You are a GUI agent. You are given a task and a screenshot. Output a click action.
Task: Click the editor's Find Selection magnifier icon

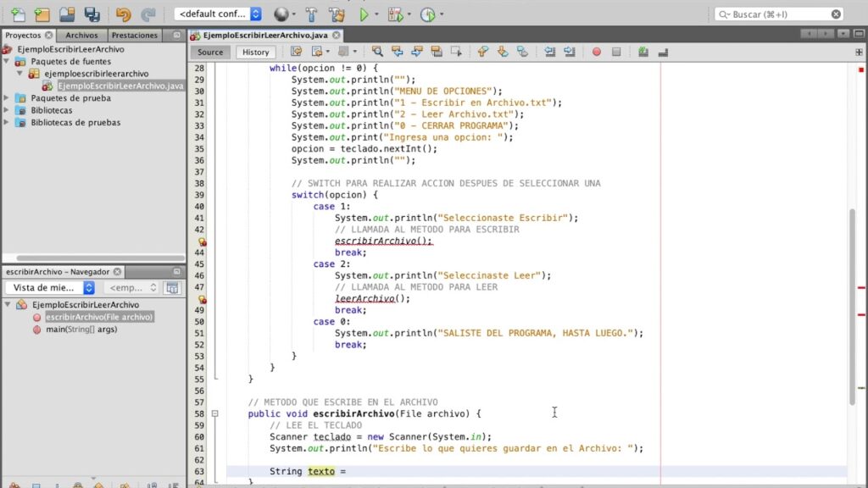pos(377,52)
